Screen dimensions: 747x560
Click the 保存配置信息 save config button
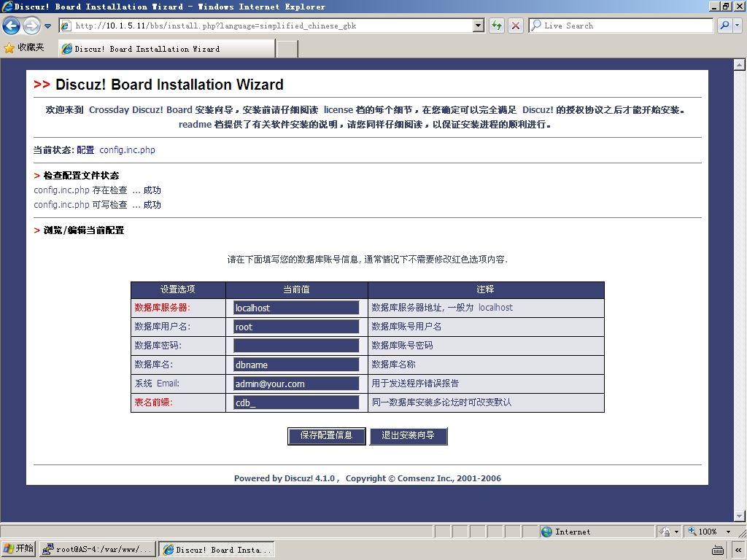coord(326,436)
